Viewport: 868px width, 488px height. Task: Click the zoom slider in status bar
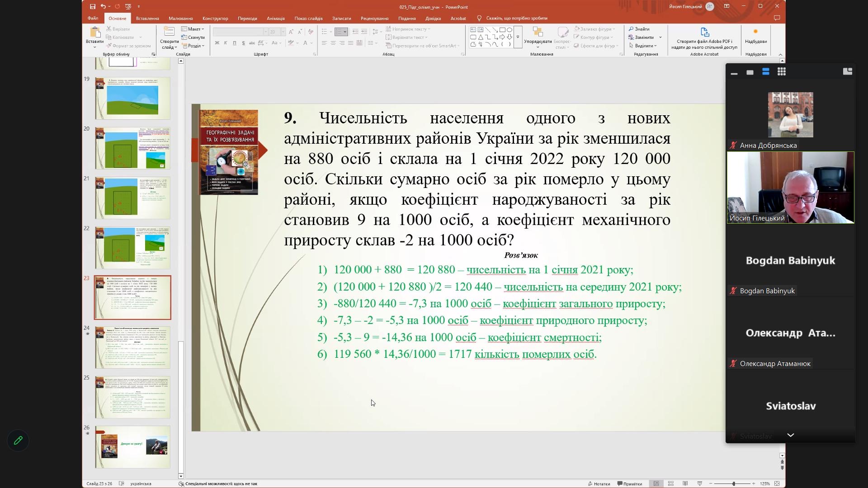pyautogui.click(x=733, y=483)
